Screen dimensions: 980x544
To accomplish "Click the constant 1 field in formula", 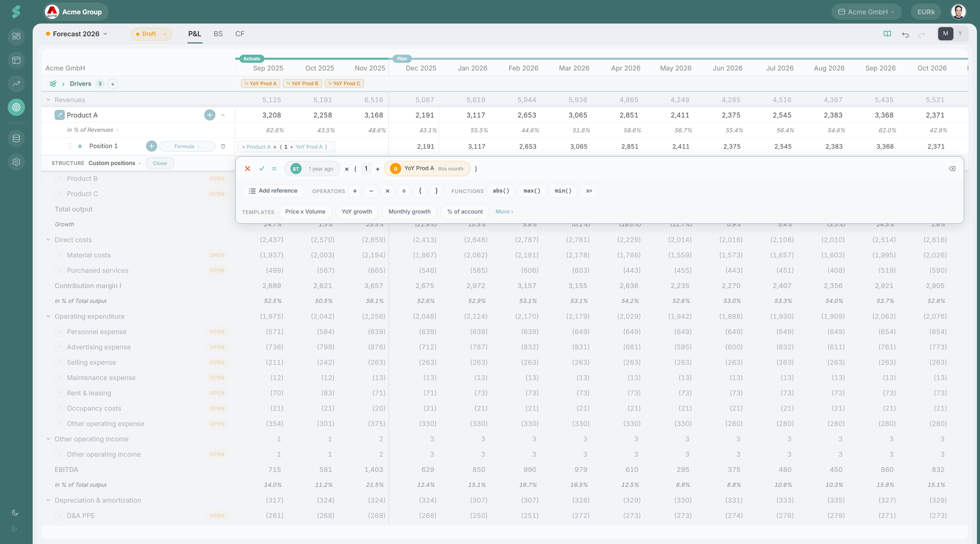I will (366, 169).
